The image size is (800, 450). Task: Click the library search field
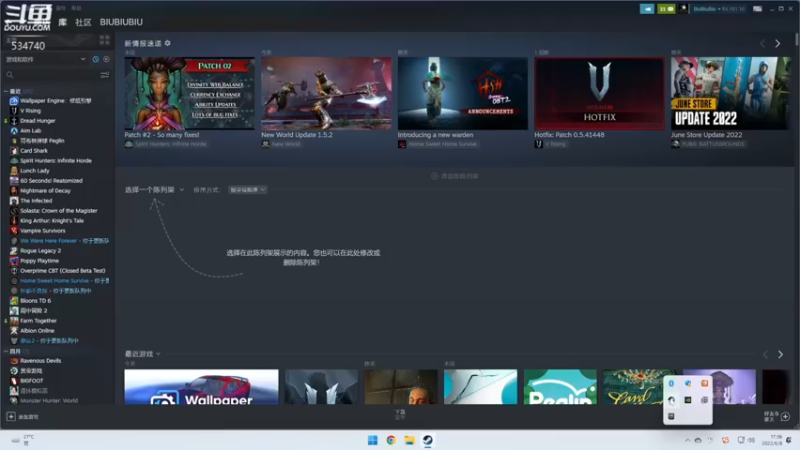click(51, 75)
